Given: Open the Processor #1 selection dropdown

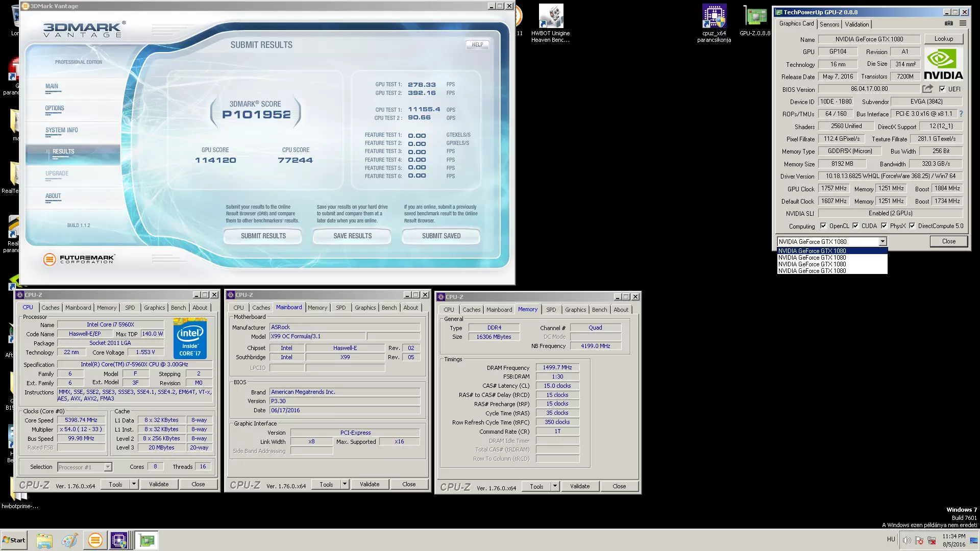Looking at the screenshot, I should pos(108,467).
